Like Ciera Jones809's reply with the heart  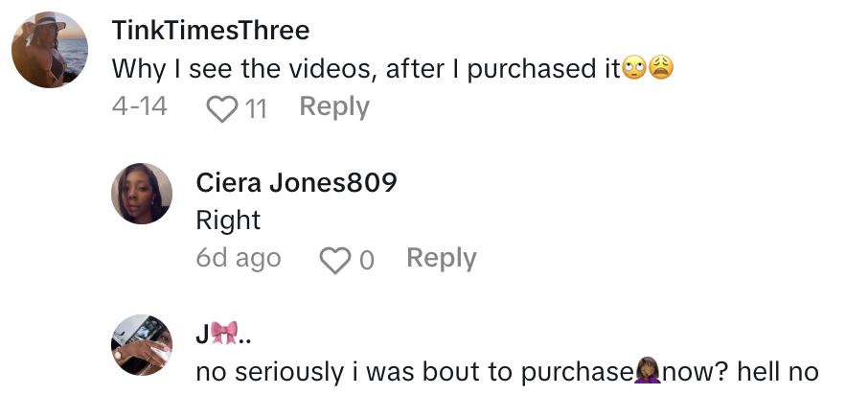point(334,260)
